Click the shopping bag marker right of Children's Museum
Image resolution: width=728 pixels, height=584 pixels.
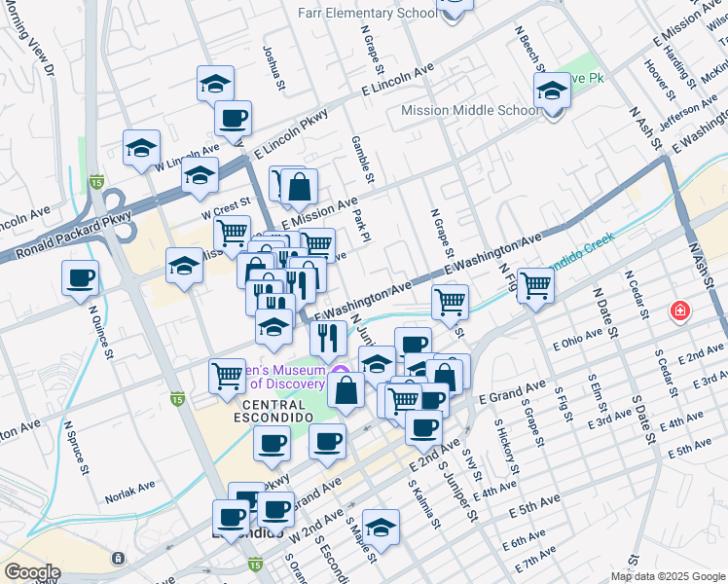[x=346, y=391]
